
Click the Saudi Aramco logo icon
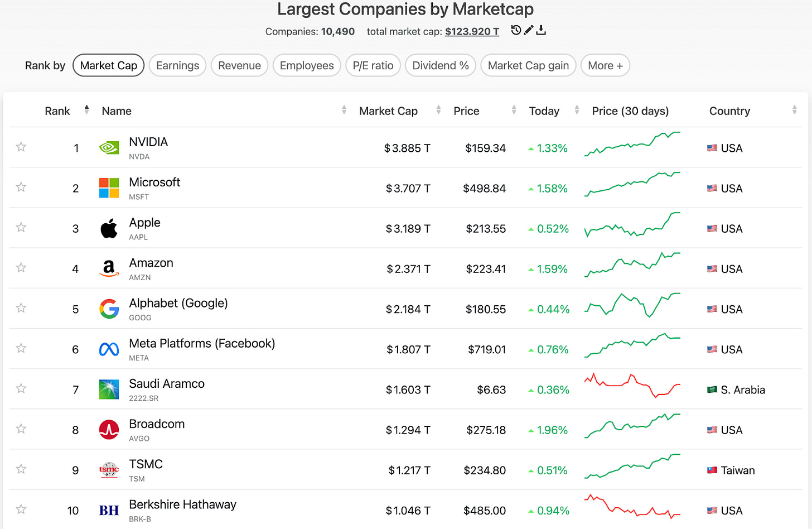click(x=109, y=389)
